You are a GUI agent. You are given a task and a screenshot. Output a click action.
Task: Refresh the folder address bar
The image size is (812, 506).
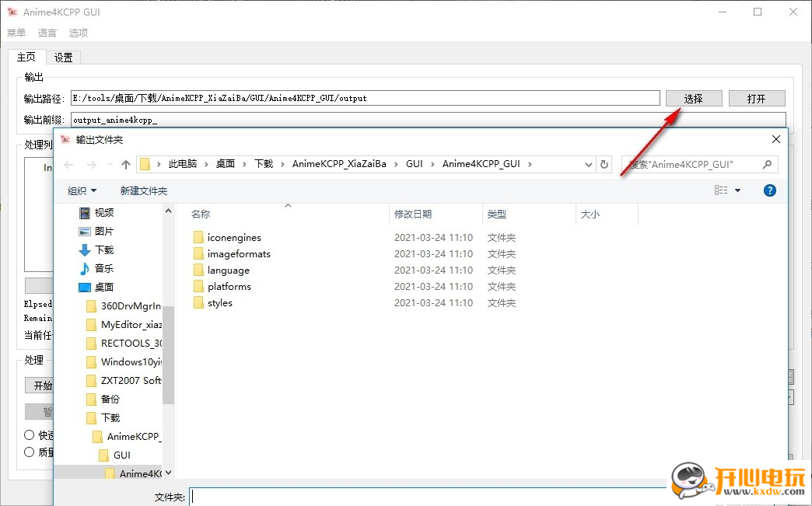pyautogui.click(x=604, y=165)
